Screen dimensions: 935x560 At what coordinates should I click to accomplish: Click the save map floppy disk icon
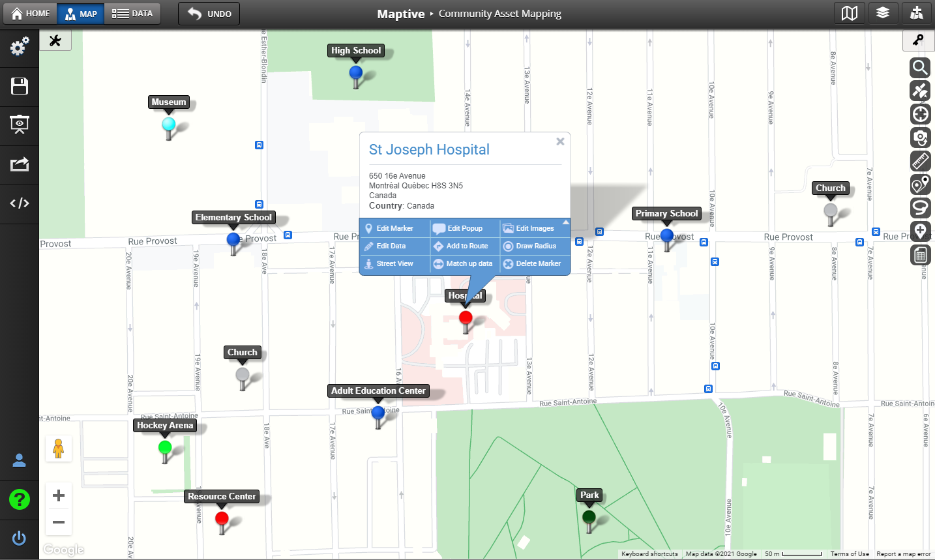[x=20, y=86]
